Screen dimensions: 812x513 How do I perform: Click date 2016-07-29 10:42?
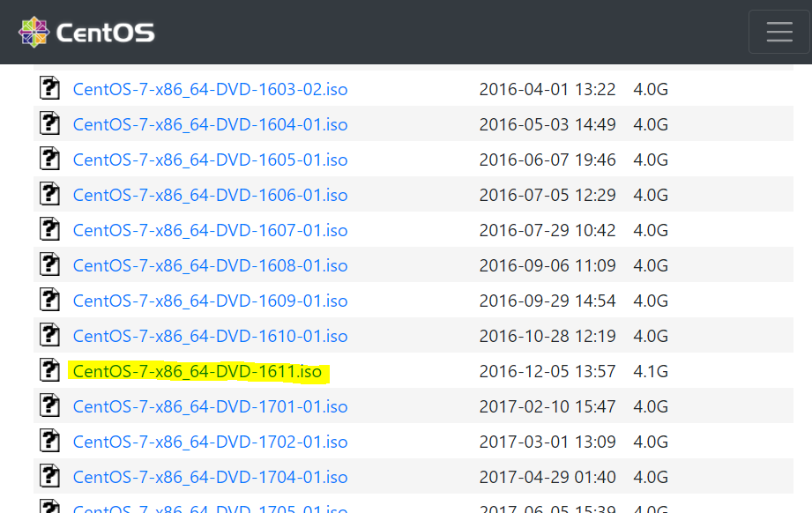tap(548, 230)
